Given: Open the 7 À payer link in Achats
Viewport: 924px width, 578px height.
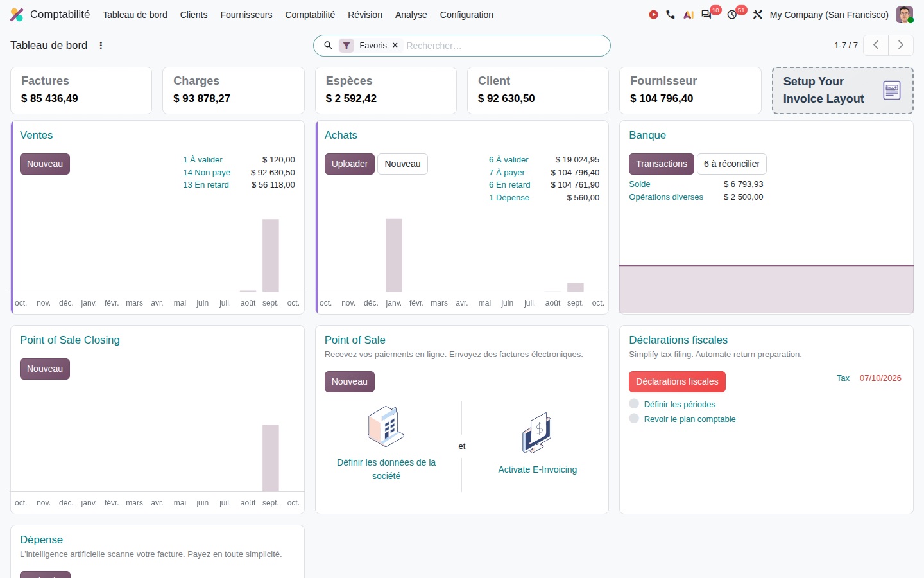Looking at the screenshot, I should tap(507, 172).
